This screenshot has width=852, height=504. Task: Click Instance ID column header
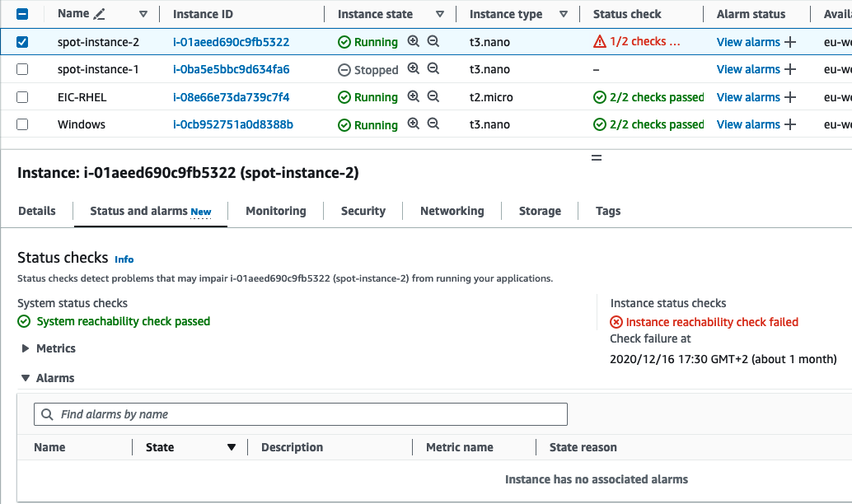[203, 14]
